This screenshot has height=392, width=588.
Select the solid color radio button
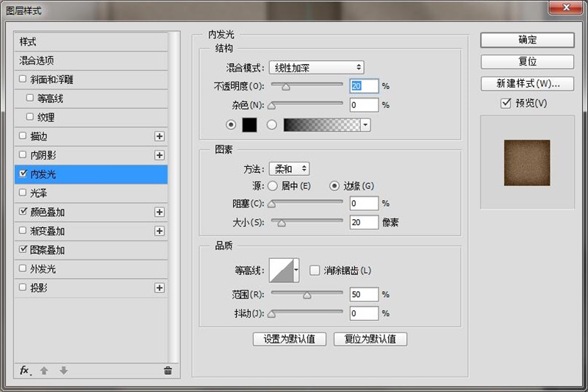[231, 124]
